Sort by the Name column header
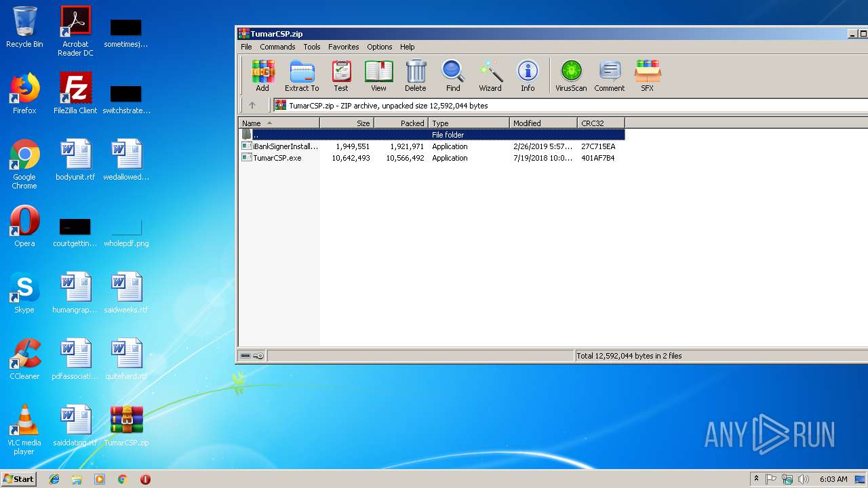The height and width of the screenshot is (488, 868). coord(279,123)
